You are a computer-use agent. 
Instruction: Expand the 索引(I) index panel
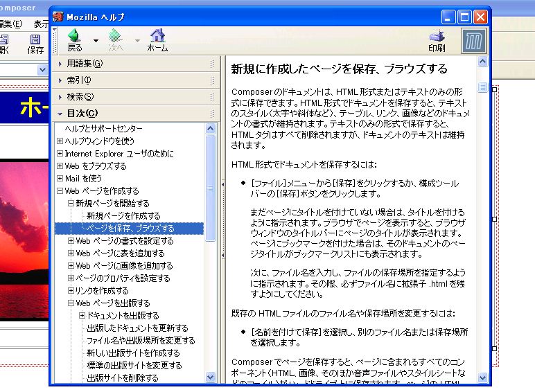136,80
